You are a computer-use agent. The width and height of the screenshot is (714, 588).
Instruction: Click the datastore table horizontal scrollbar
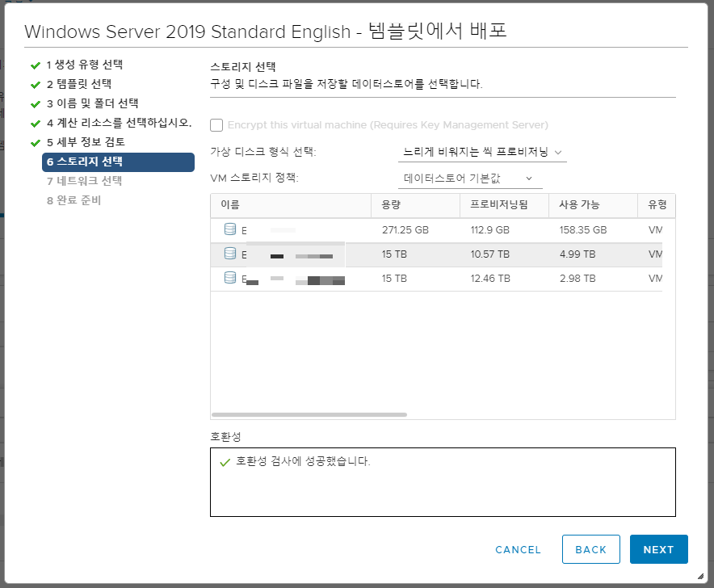coord(309,414)
